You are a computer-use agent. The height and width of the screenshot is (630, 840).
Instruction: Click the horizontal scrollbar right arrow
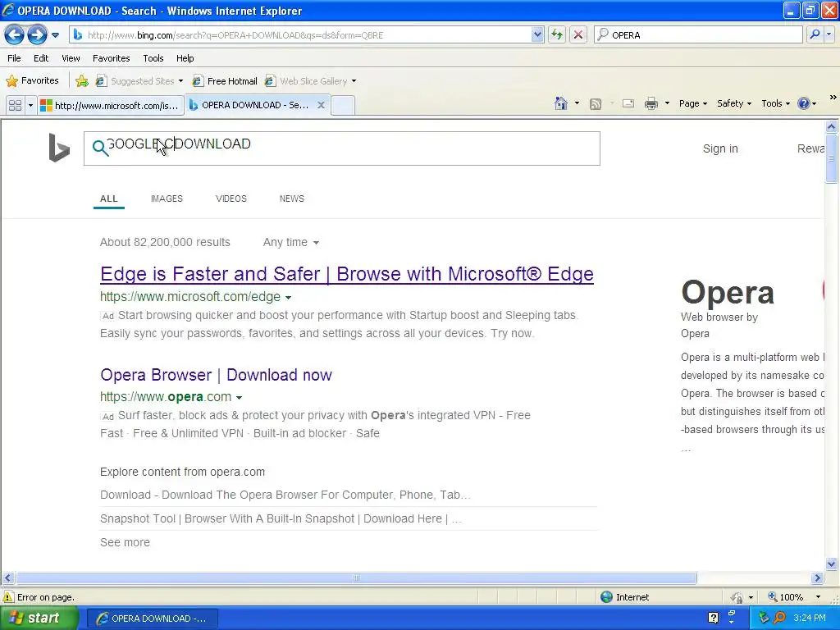click(818, 578)
